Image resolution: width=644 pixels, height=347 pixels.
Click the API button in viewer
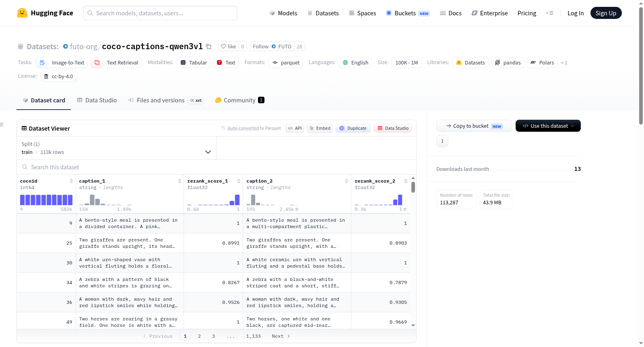click(x=295, y=128)
